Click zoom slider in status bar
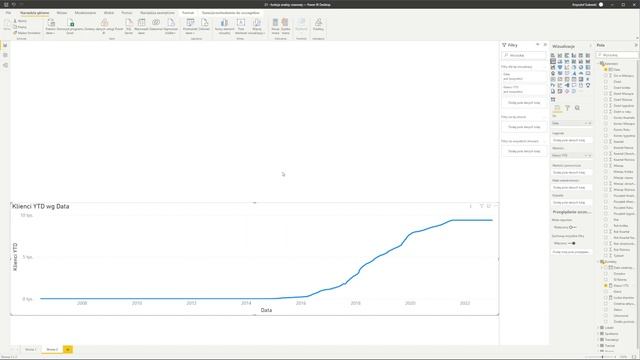This screenshot has width=640, height=360. click(603, 357)
